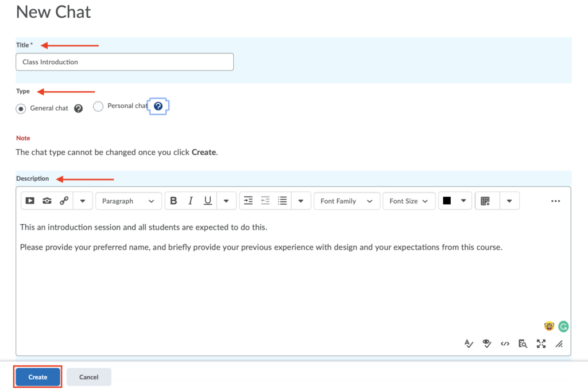This screenshot has height=390, width=588.
Task: Click the editor resize handle icon
Action: pos(559,344)
